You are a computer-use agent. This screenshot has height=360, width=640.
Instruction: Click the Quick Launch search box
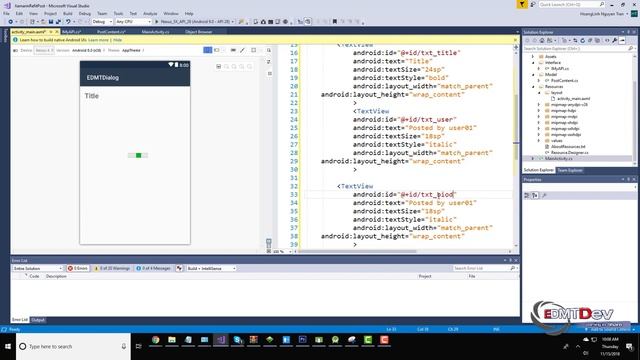(571, 4)
